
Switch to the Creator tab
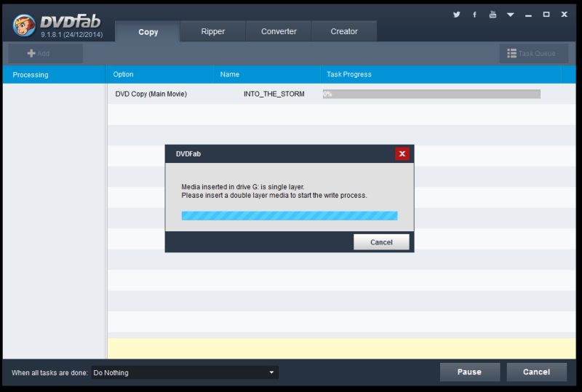344,31
